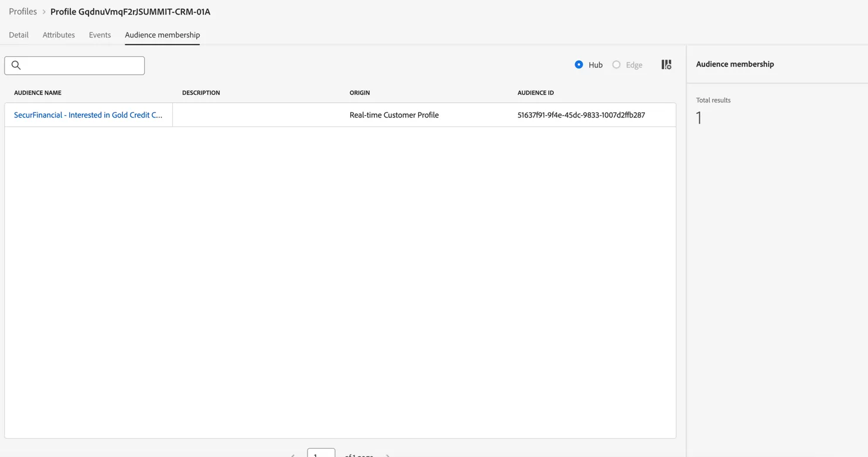Open the column settings icon
Viewport: 868px width, 457px height.
tap(667, 65)
